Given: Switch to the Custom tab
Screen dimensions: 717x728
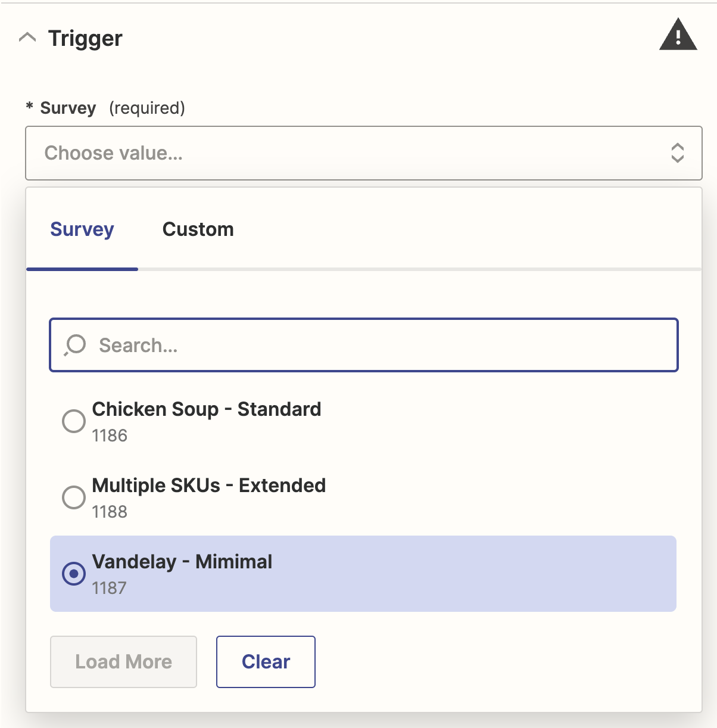Looking at the screenshot, I should (198, 229).
